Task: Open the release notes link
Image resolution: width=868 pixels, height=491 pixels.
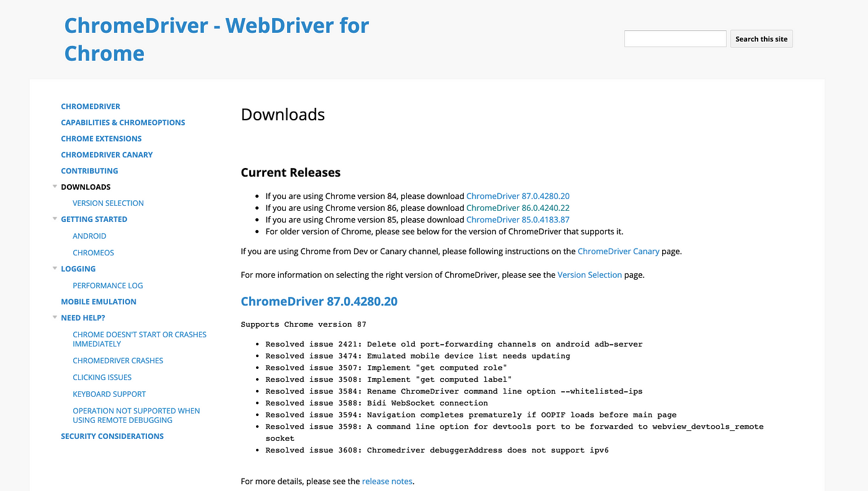Action: [387, 481]
